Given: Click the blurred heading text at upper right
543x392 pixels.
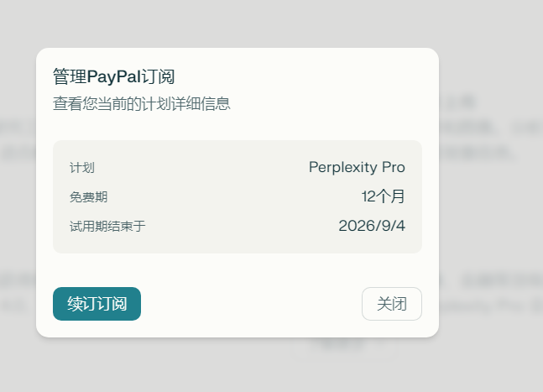Looking at the screenshot, I should point(459,103).
